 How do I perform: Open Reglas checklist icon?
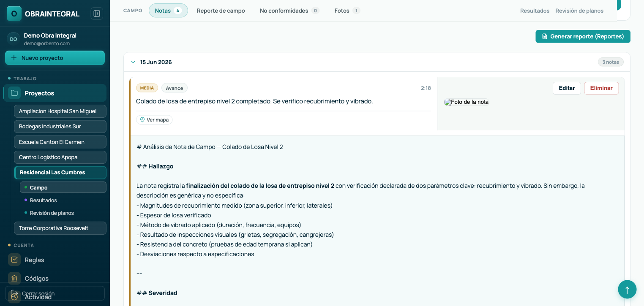[x=14, y=260]
